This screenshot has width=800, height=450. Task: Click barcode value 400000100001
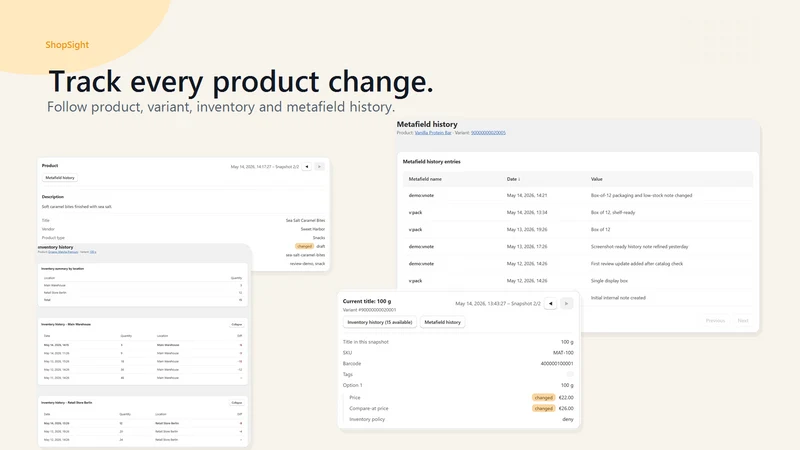coord(557,364)
